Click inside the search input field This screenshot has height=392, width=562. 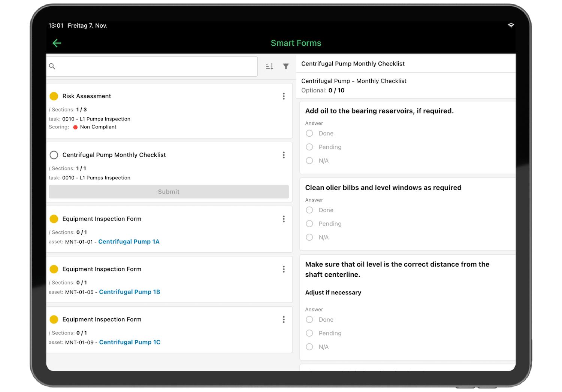point(150,66)
